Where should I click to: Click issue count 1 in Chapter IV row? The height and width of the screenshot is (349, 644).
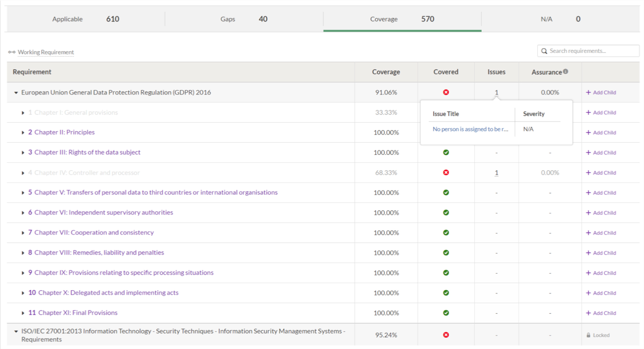coord(497,173)
